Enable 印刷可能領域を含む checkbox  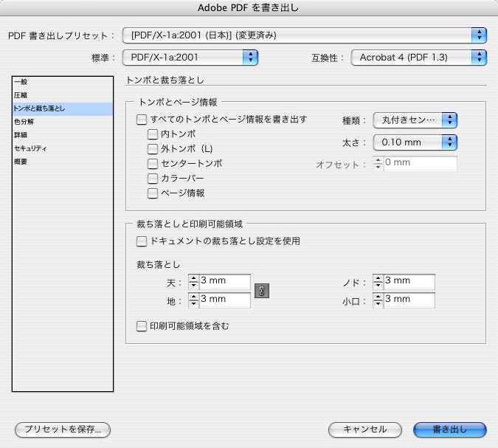coord(142,326)
